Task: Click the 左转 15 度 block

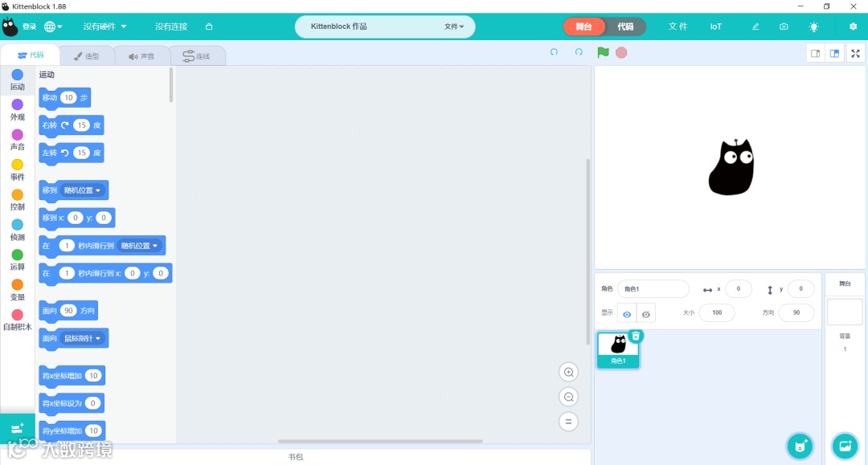Action: click(x=72, y=153)
